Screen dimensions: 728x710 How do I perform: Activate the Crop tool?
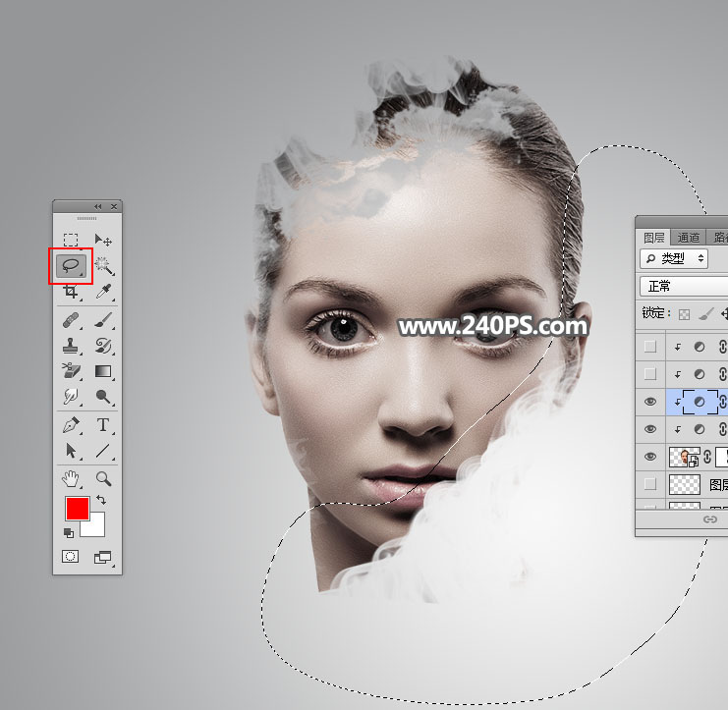pyautogui.click(x=71, y=292)
